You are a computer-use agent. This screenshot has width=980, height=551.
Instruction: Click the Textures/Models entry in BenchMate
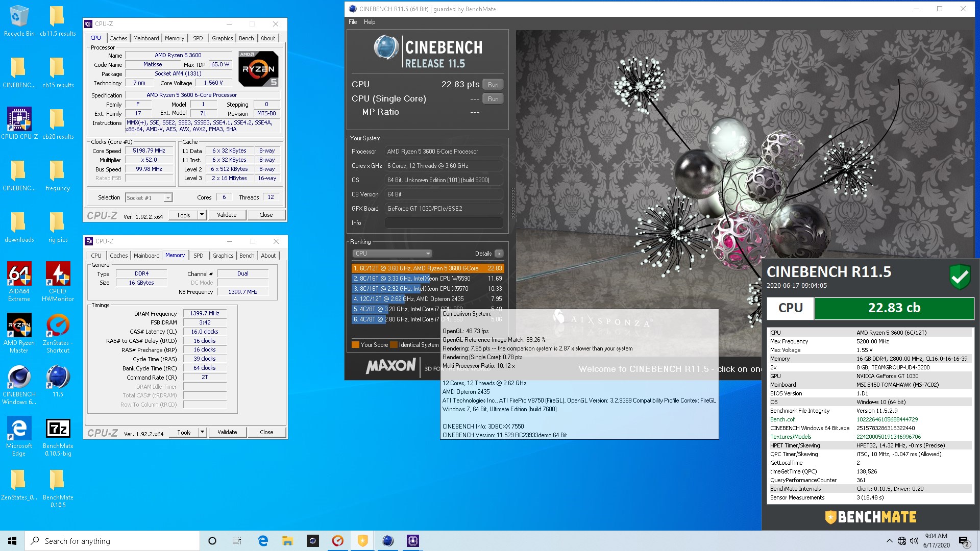[x=791, y=437]
